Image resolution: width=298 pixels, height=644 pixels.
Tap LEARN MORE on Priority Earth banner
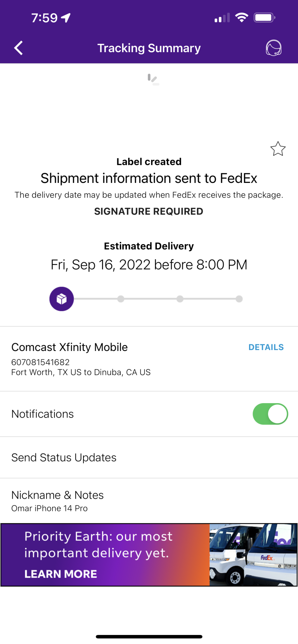click(61, 574)
